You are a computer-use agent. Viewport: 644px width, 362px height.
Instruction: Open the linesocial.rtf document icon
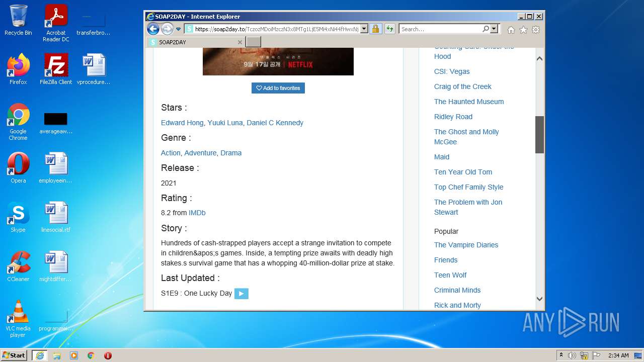point(56,217)
